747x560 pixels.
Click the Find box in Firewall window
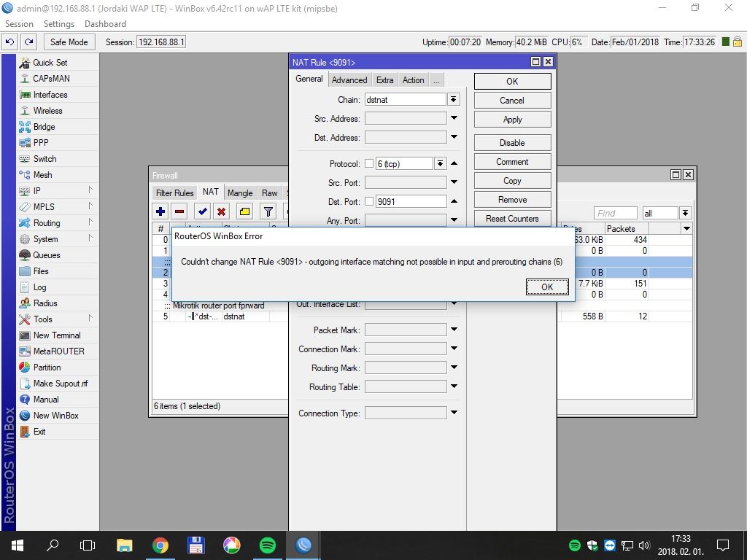click(x=615, y=213)
